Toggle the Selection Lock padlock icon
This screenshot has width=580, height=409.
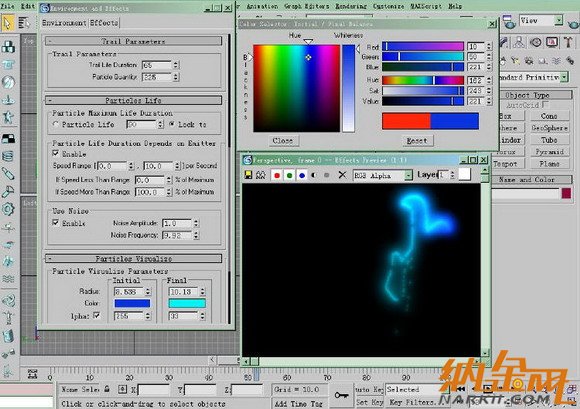[x=107, y=389]
